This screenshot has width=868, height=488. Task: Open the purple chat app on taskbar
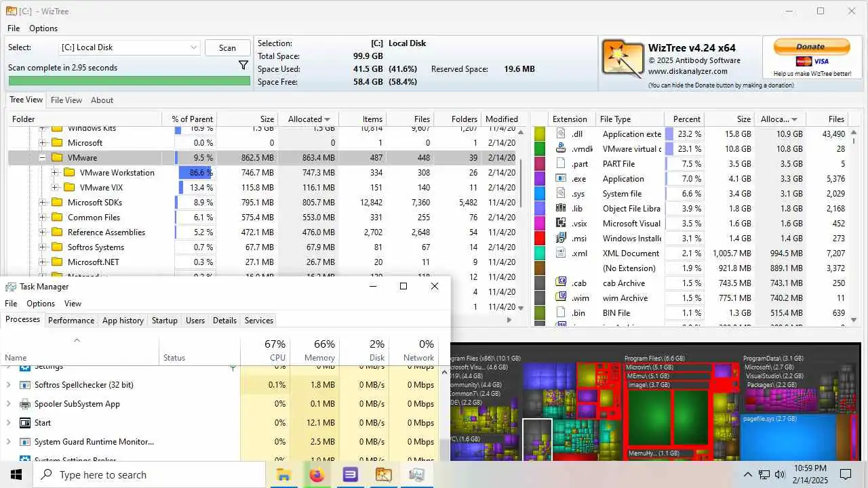(350, 474)
